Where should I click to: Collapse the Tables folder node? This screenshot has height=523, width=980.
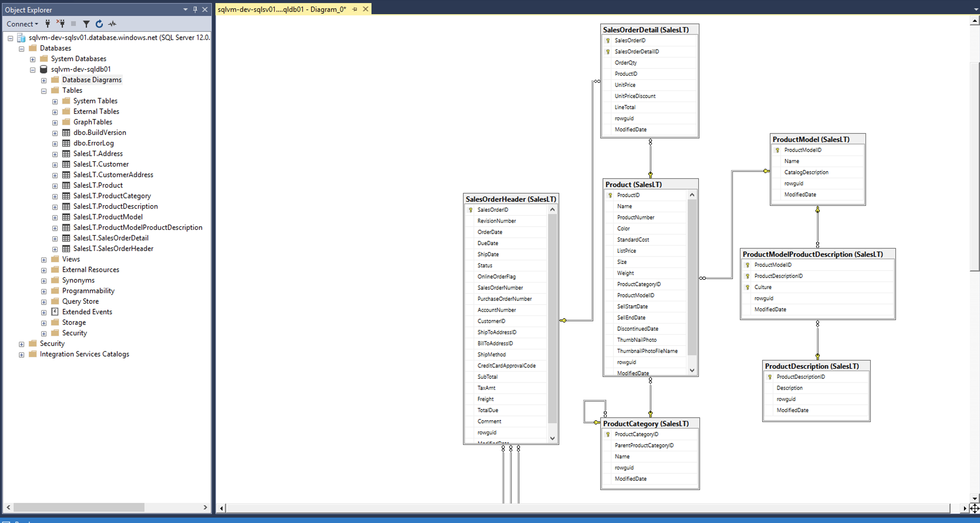[x=44, y=91]
